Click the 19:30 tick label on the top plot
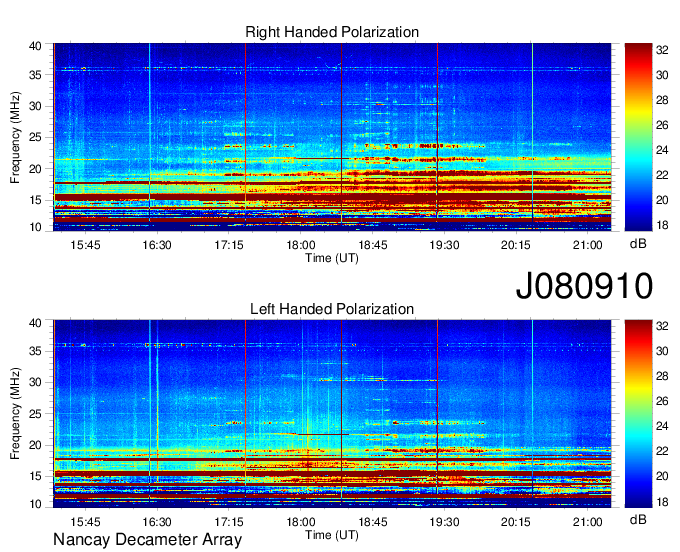The height and width of the screenshot is (552, 680). click(x=444, y=245)
